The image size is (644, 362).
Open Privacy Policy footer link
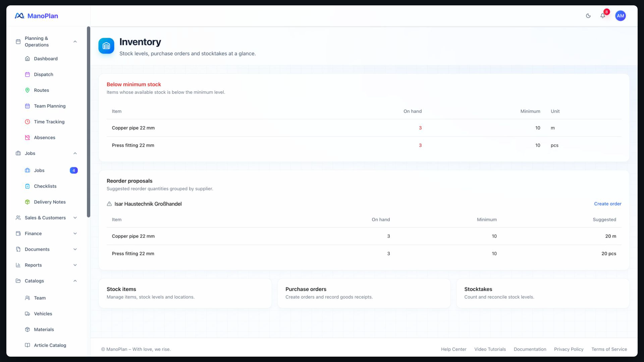coord(569,349)
